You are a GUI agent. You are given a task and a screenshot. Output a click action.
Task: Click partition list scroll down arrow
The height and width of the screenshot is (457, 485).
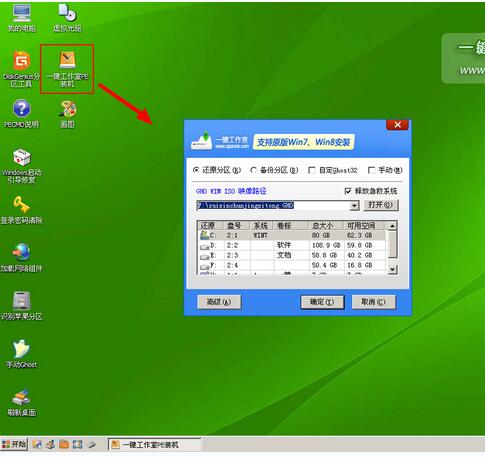pos(393,269)
